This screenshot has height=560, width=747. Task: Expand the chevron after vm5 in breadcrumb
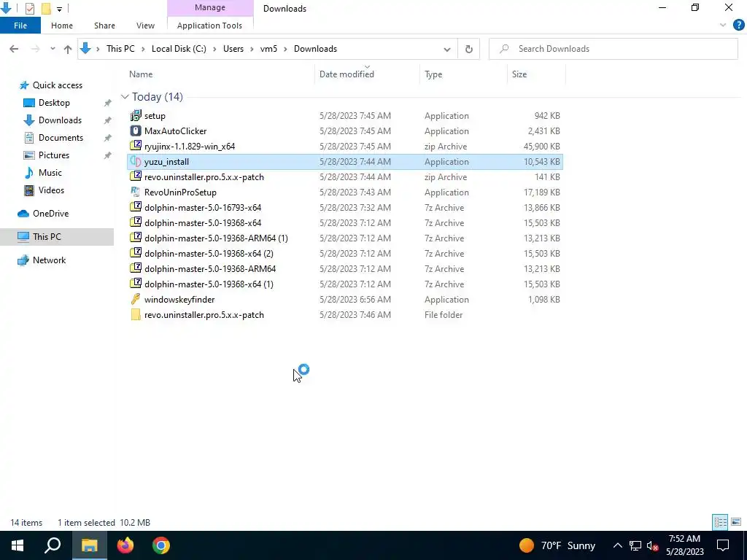point(285,49)
